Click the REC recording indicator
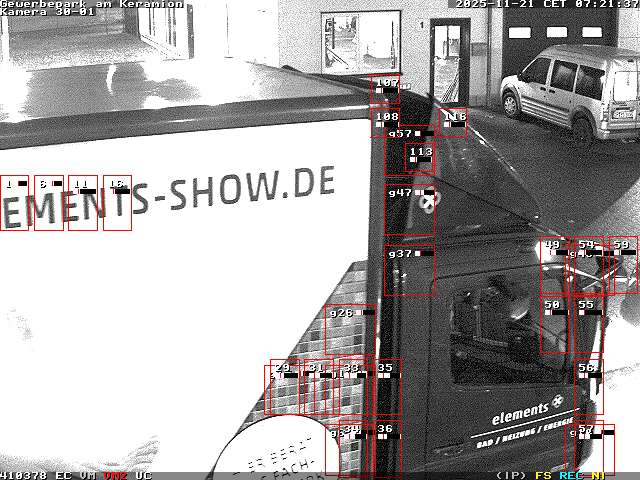 pyautogui.click(x=571, y=475)
